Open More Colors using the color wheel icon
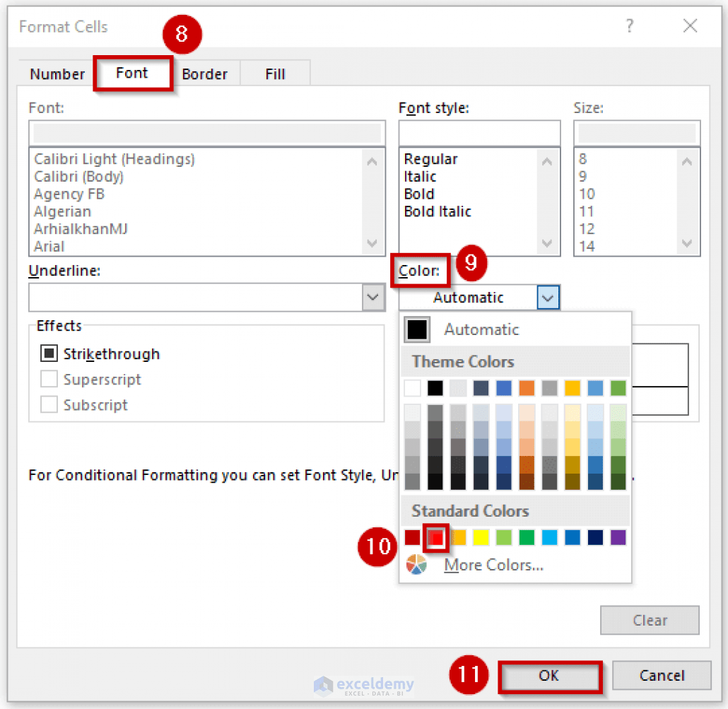Viewport: 728px width, 709px height. click(416, 565)
